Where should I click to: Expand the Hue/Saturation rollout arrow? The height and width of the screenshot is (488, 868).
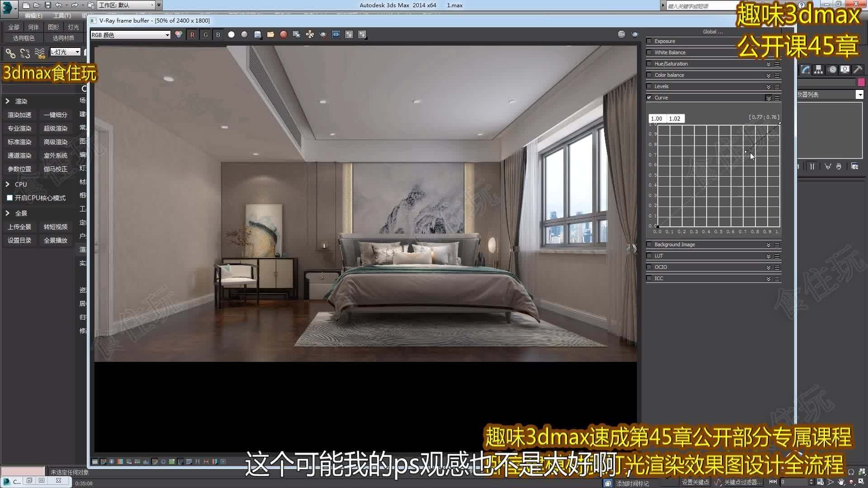(x=768, y=64)
